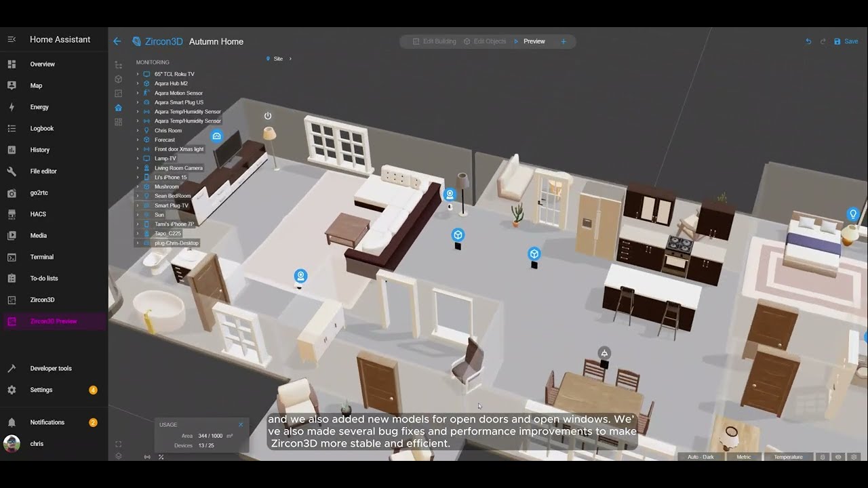
Task: Toggle the device marker above the TV
Action: [x=216, y=136]
